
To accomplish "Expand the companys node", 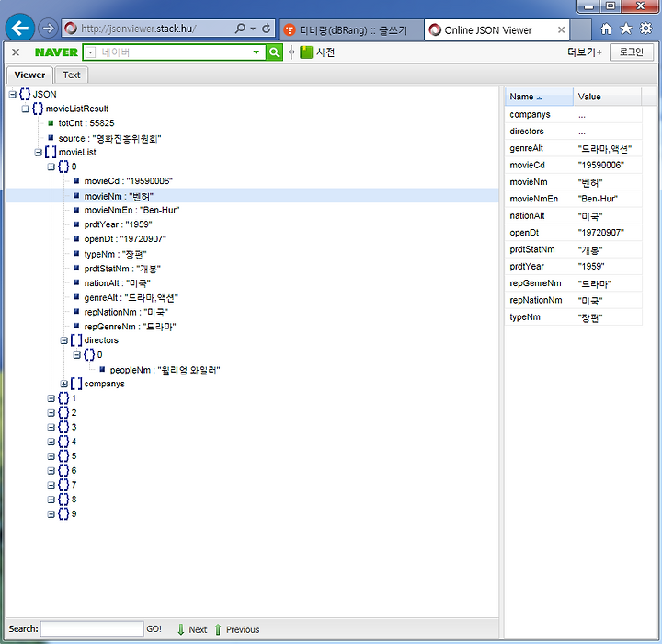I will click(63, 384).
